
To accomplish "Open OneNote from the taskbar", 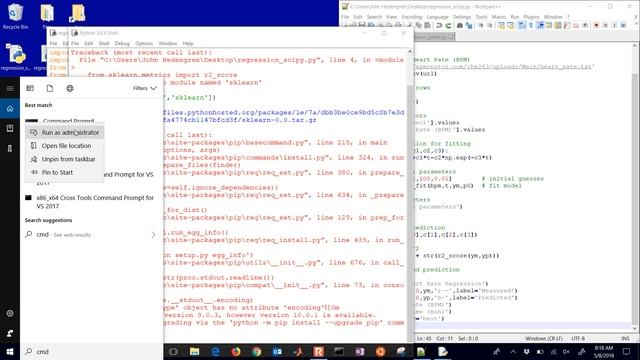I will [360, 351].
